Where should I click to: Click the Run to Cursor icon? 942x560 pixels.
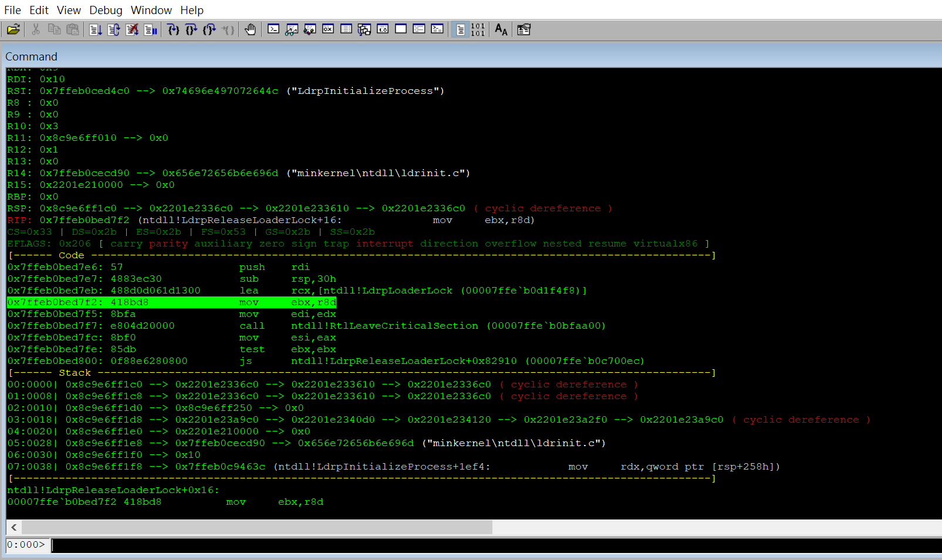(228, 29)
